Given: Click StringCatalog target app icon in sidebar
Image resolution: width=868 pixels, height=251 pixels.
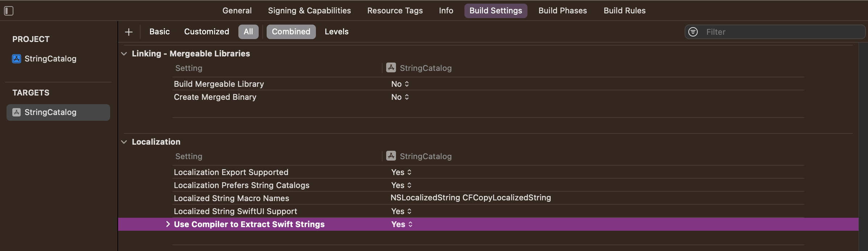Looking at the screenshot, I should [x=17, y=112].
